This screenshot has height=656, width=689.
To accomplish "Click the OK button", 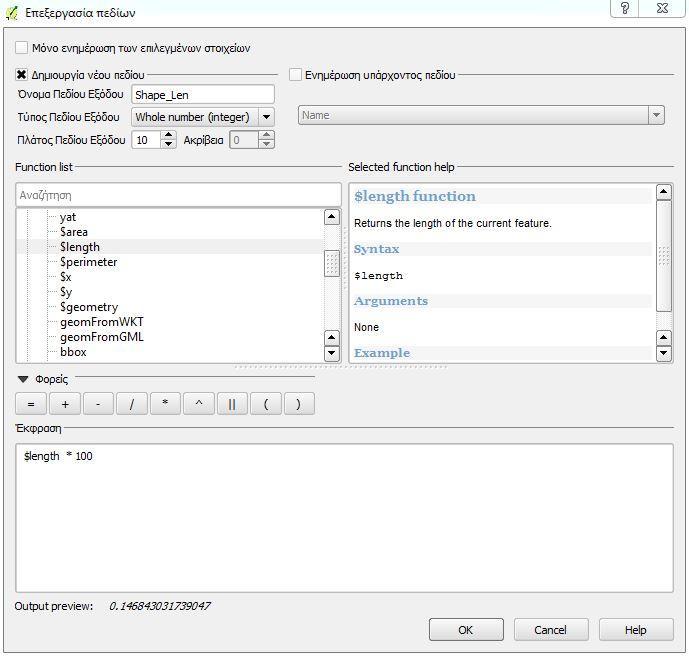I will 466,630.
